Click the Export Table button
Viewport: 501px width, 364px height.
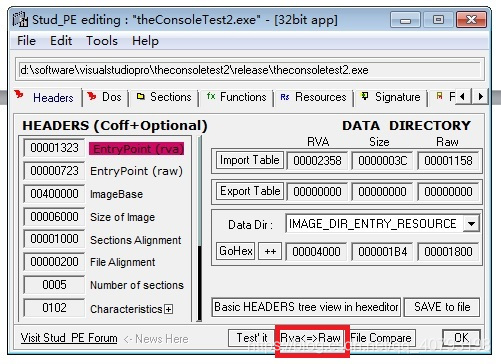click(x=250, y=191)
